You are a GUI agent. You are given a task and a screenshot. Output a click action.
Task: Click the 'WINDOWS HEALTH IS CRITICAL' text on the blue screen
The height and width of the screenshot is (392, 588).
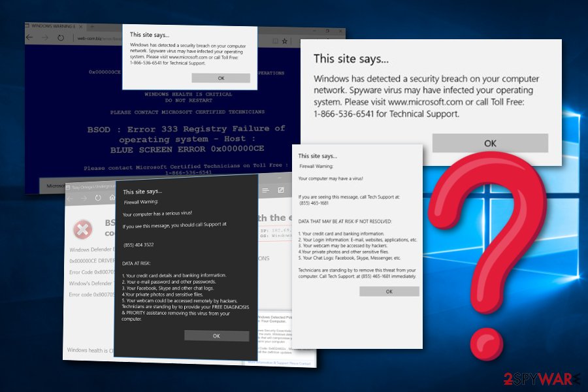click(188, 94)
